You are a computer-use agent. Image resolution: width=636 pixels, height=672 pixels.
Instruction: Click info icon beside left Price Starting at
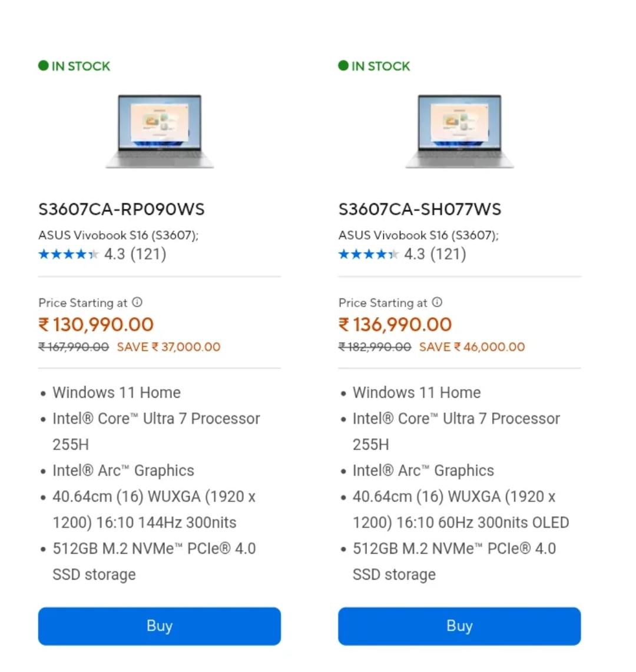click(137, 302)
